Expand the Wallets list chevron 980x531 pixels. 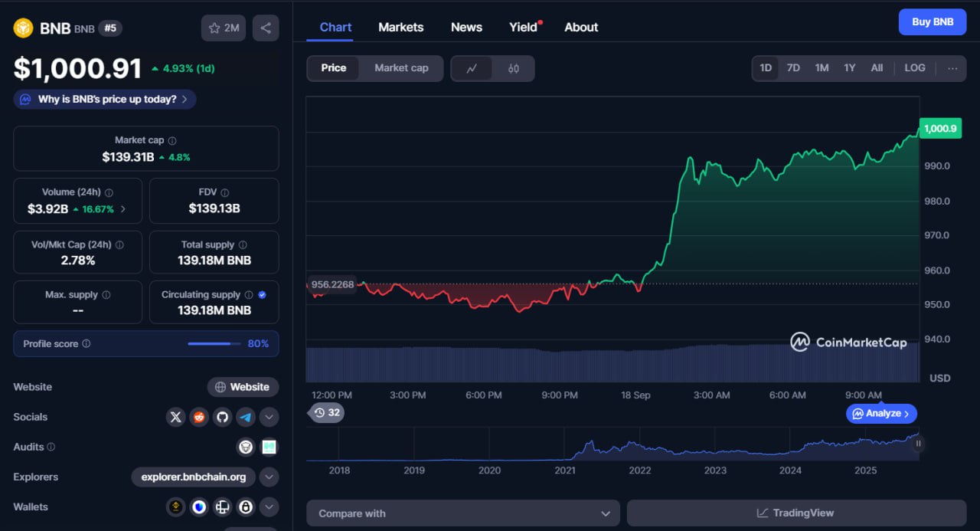(x=269, y=506)
